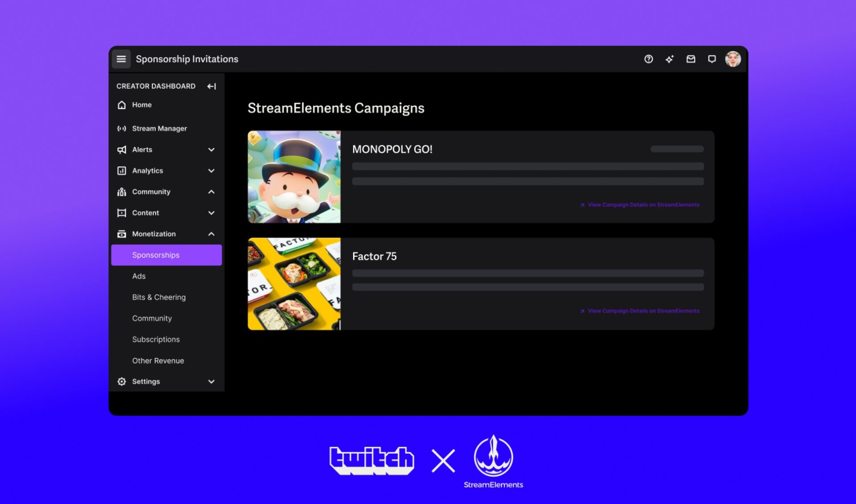The width and height of the screenshot is (856, 504).
Task: Expand the Analytics section
Action: (211, 171)
